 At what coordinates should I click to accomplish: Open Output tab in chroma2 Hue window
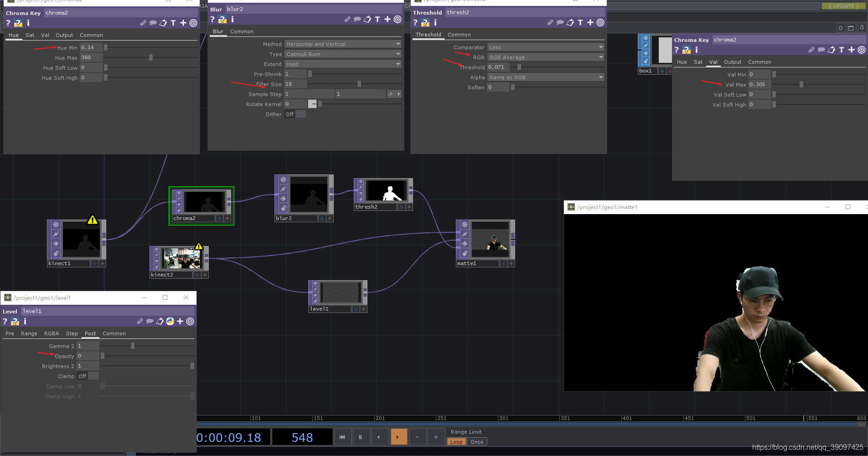click(x=64, y=35)
